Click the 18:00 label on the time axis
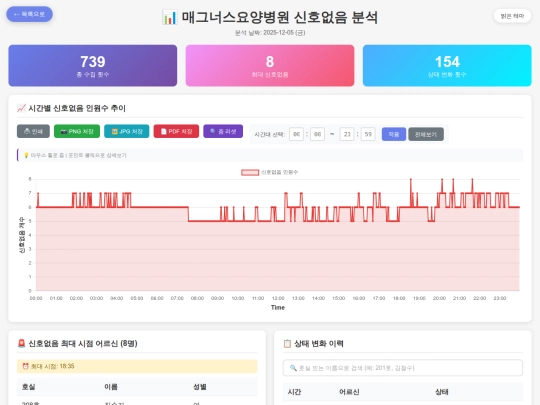 click(x=399, y=298)
